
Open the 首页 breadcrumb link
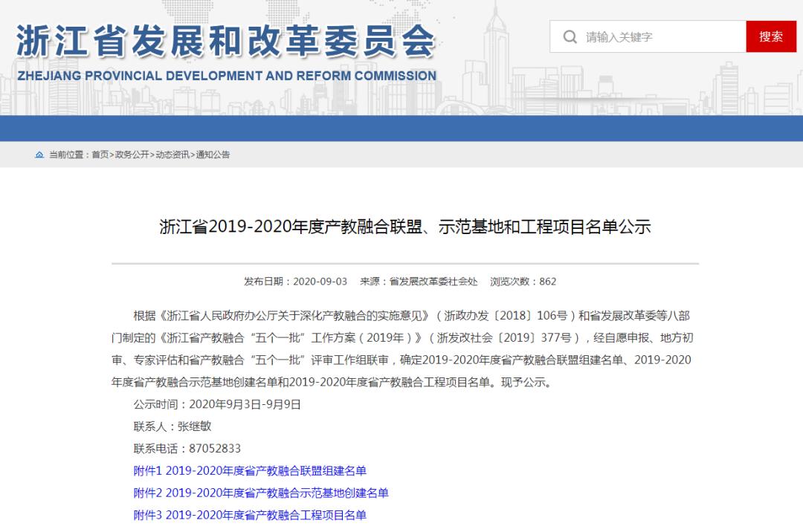100,155
